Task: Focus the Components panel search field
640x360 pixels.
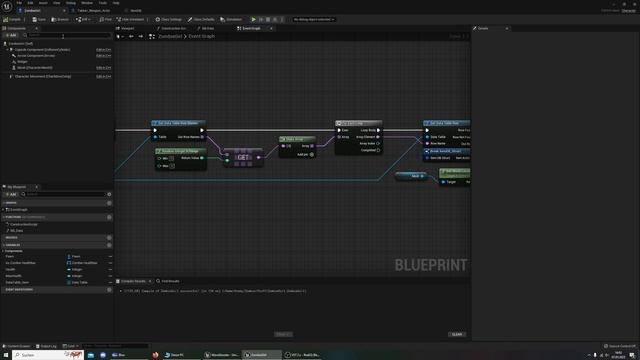Action: tap(67, 35)
